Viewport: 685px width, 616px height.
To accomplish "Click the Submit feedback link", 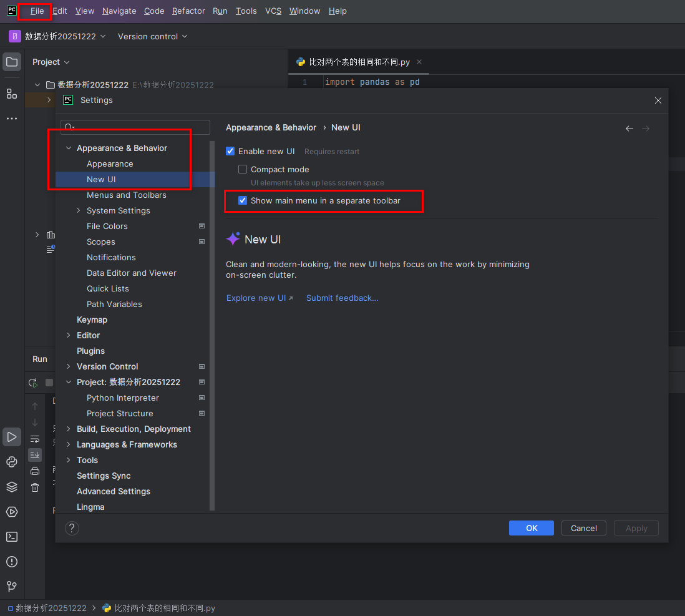I will click(342, 298).
